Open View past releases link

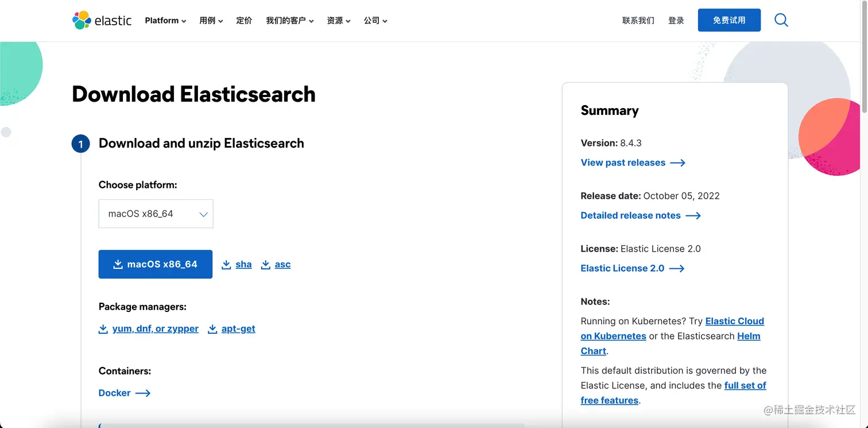click(x=623, y=163)
